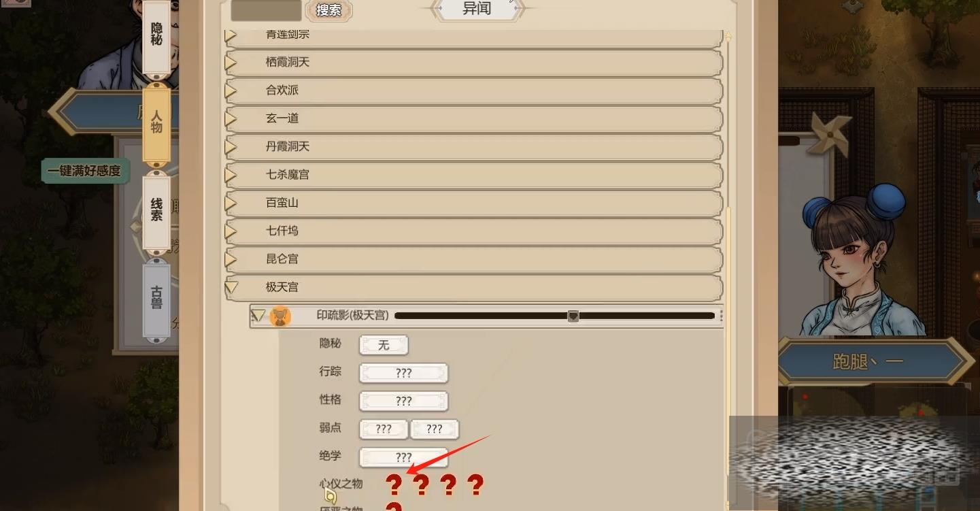Click the first red question mark under 心仪之物
The image size is (980, 511).
(x=394, y=485)
